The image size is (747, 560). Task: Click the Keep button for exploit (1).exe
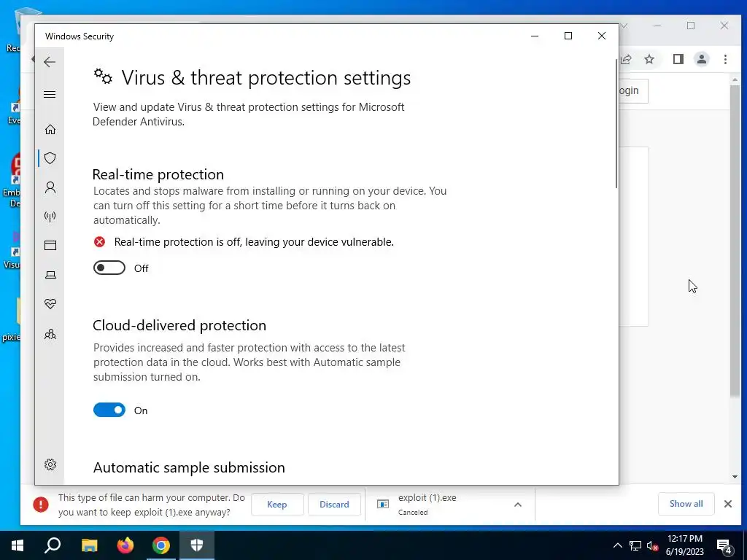(x=276, y=505)
